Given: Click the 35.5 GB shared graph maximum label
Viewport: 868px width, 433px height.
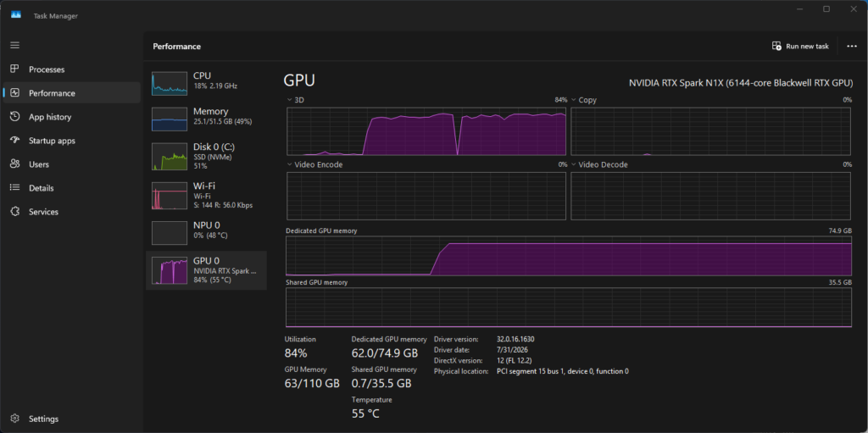Looking at the screenshot, I should 840,282.
